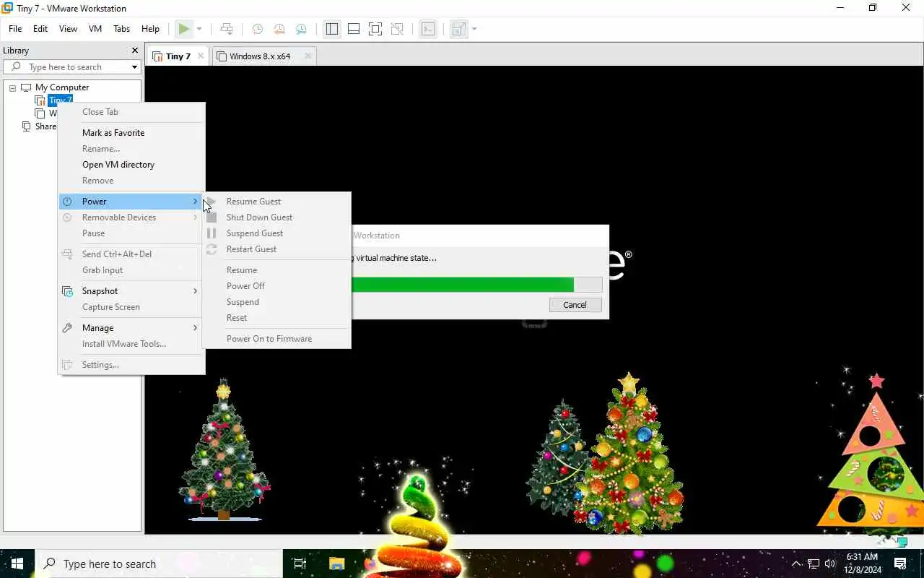This screenshot has width=924, height=578.
Task: Open the library search filter dropdown
Action: pos(134,67)
